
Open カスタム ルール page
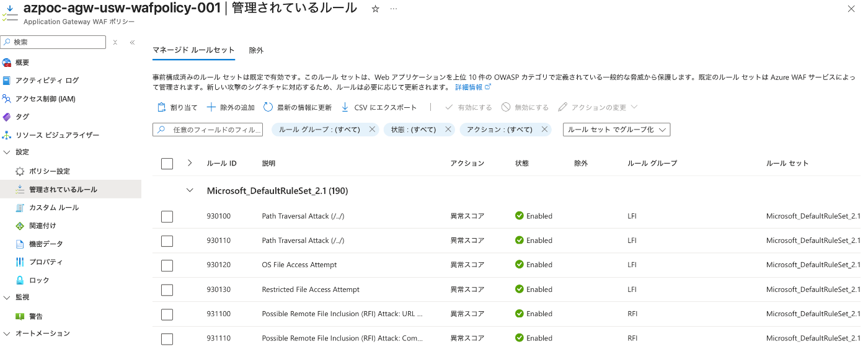(54, 208)
